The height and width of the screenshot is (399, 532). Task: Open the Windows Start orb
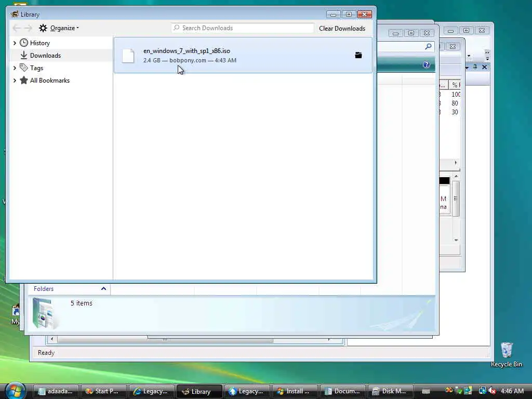click(15, 391)
